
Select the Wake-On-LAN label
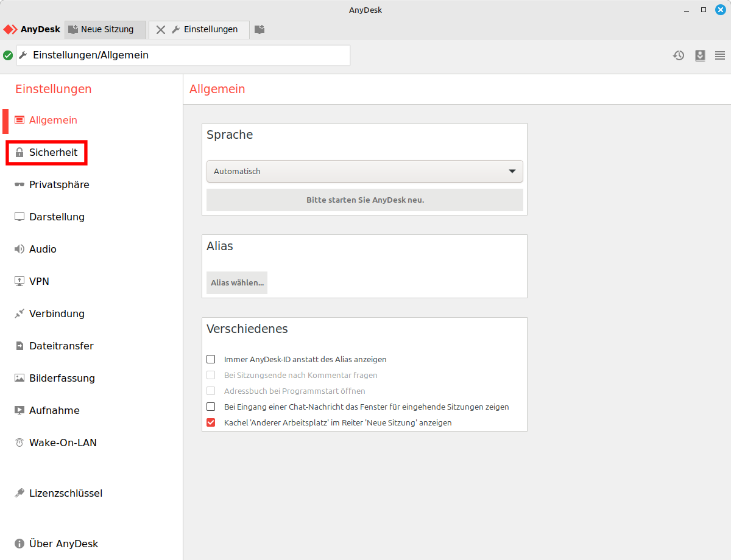click(63, 443)
